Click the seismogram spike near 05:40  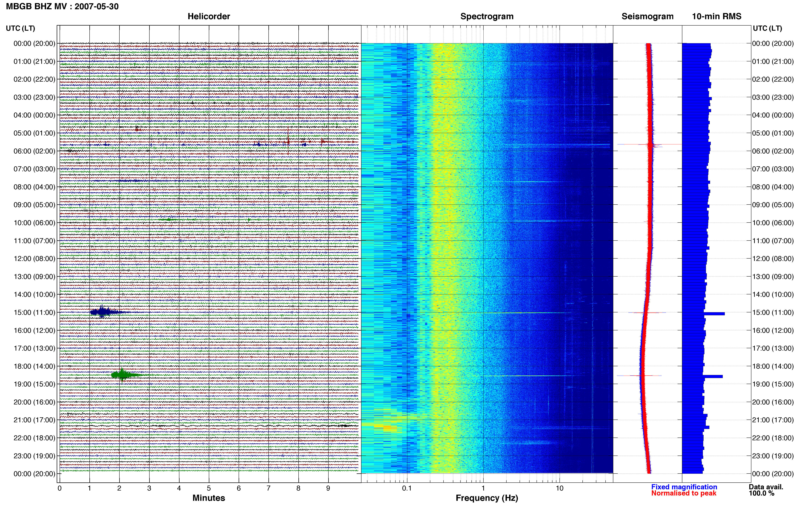(x=650, y=145)
